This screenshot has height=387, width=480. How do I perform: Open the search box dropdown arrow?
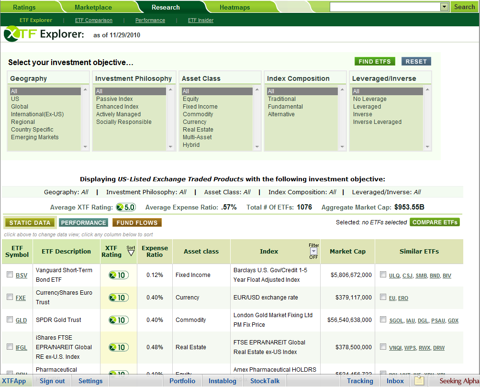(x=444, y=7)
